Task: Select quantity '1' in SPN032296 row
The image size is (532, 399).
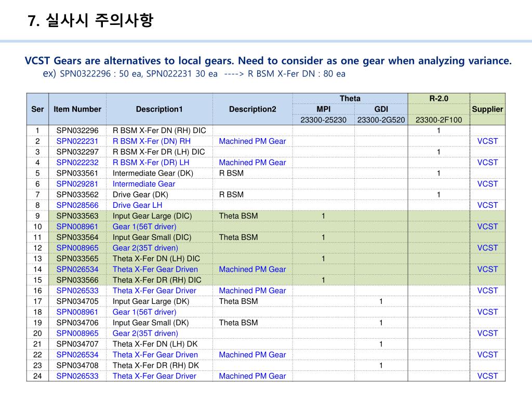Action: click(x=438, y=130)
